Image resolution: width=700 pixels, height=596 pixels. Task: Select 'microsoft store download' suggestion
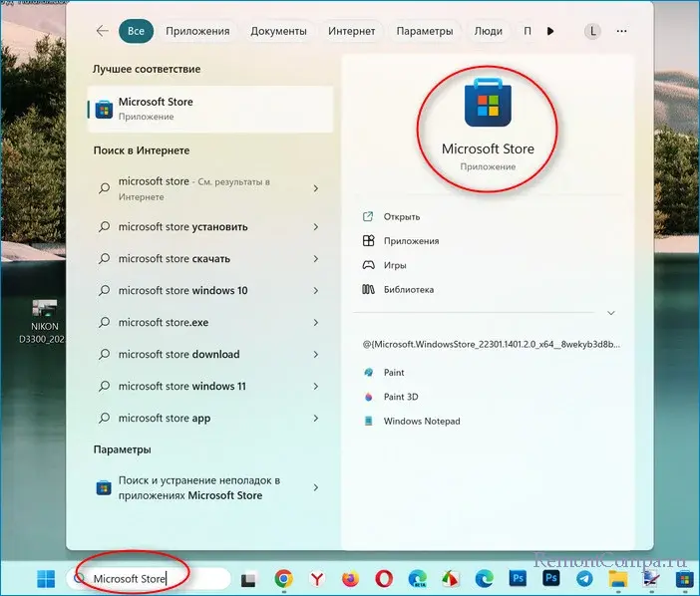click(210, 354)
